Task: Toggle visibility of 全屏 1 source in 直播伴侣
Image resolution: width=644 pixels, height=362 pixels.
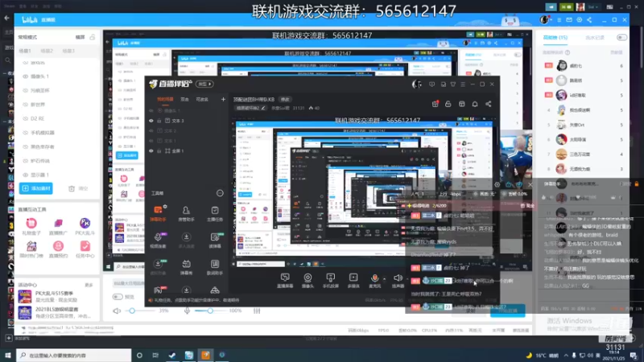Action: point(151,151)
